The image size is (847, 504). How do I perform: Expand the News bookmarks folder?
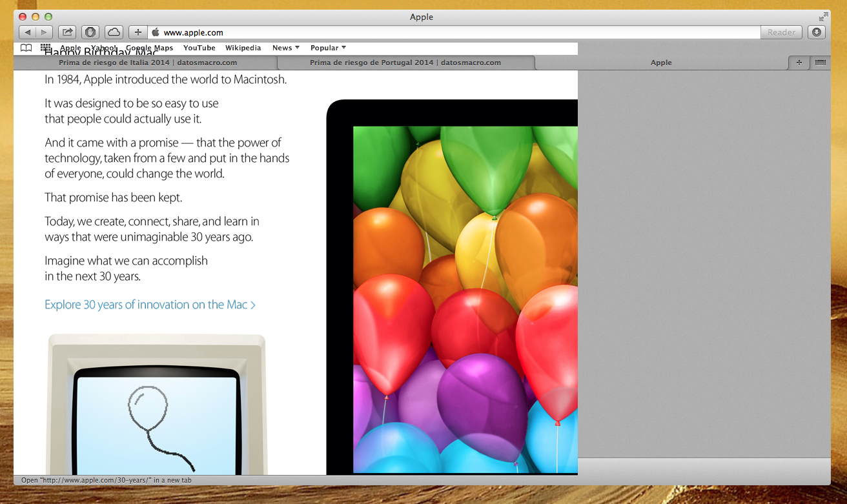[x=286, y=48]
